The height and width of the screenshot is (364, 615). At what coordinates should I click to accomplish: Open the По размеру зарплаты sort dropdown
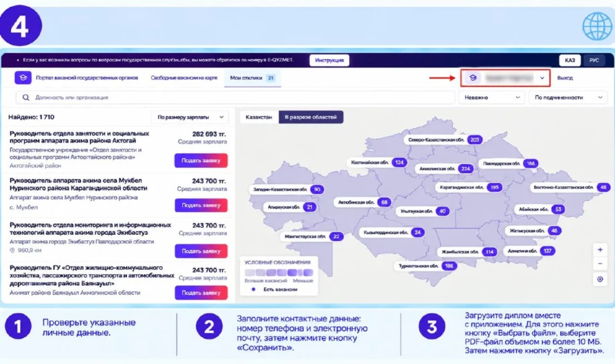[190, 117]
